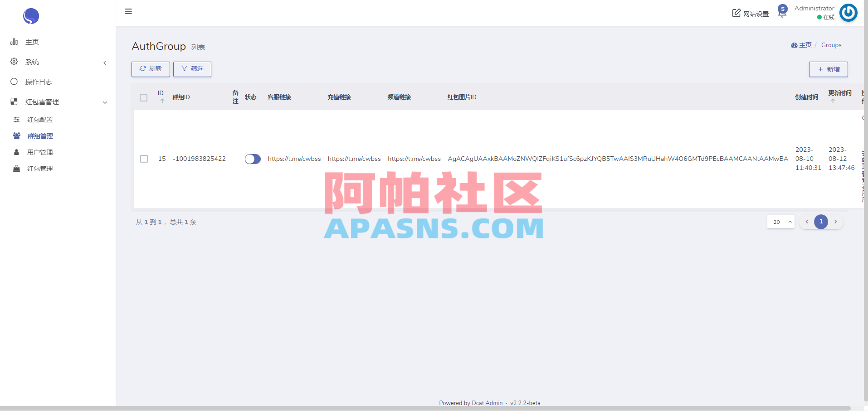Collapse the 红包雷管理 menu chevron
Image resolution: width=868 pixels, height=411 pixels.
pos(105,102)
